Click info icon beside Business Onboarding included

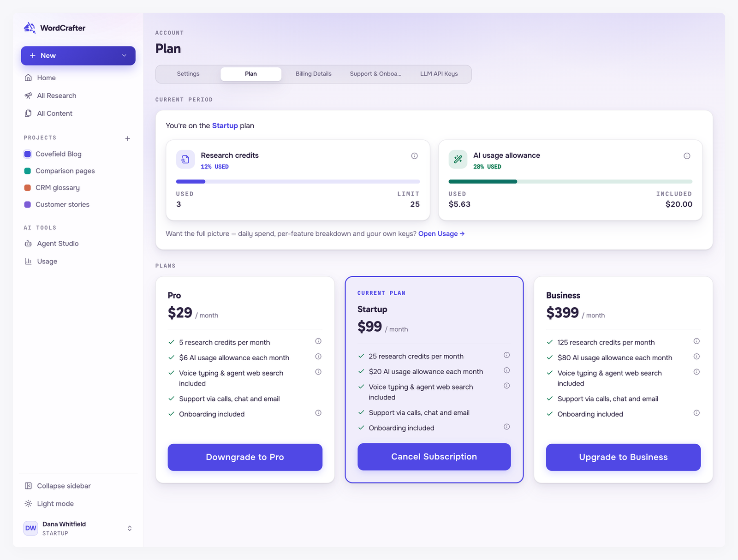696,413
